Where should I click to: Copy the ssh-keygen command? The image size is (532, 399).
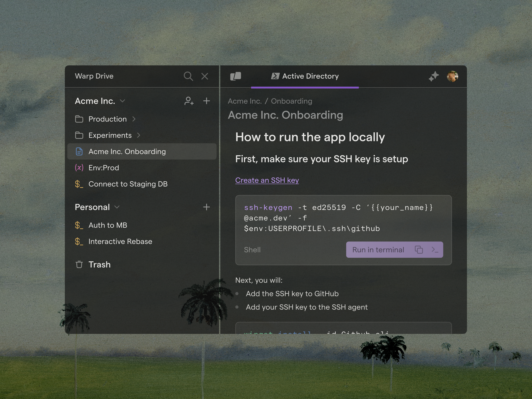(x=419, y=250)
